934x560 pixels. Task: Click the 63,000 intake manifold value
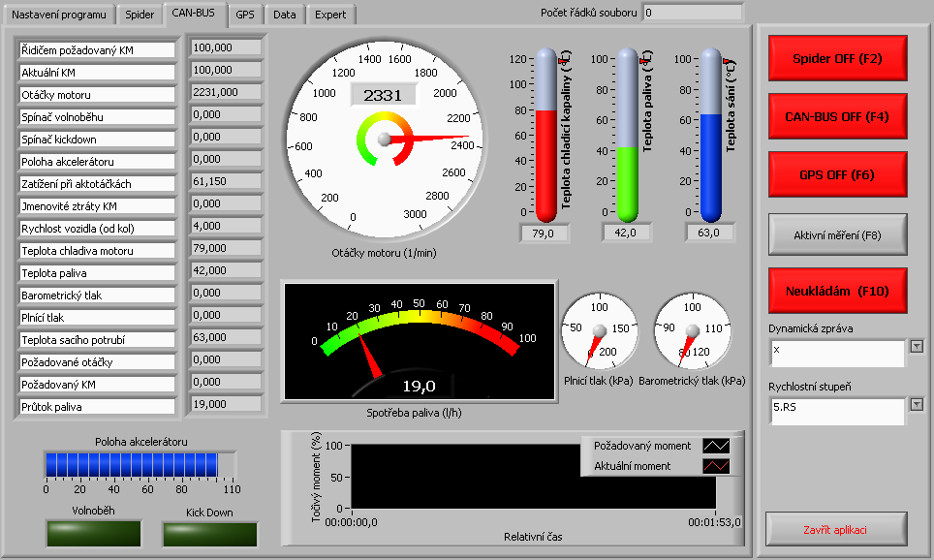pos(227,337)
